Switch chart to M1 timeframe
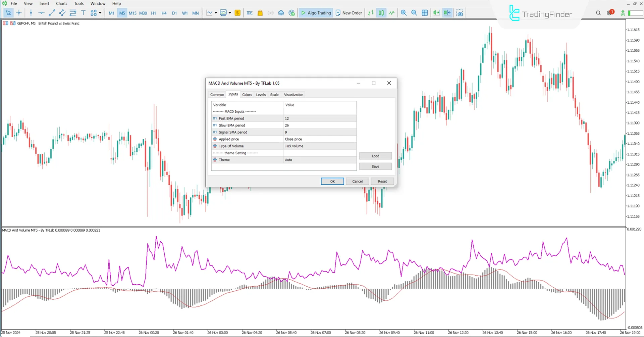644x337 pixels. point(111,13)
